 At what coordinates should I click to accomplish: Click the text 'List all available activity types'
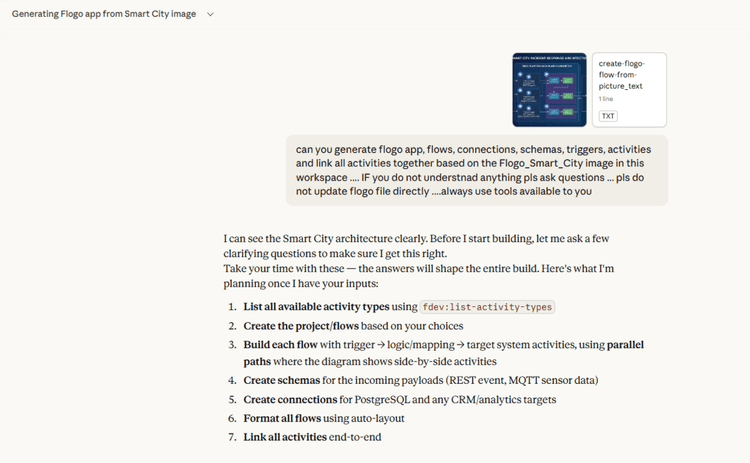[x=316, y=307]
